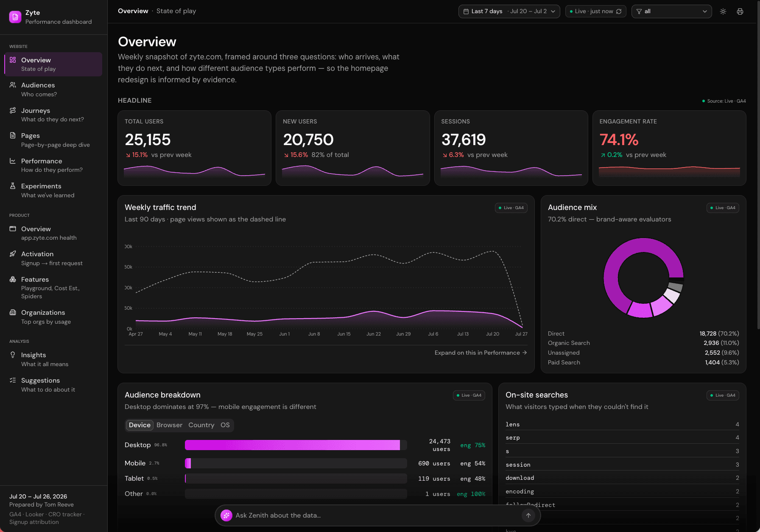Viewport: 760px width, 532px height.
Task: Open Performance 'How do they perform?' page
Action: [x=53, y=165]
